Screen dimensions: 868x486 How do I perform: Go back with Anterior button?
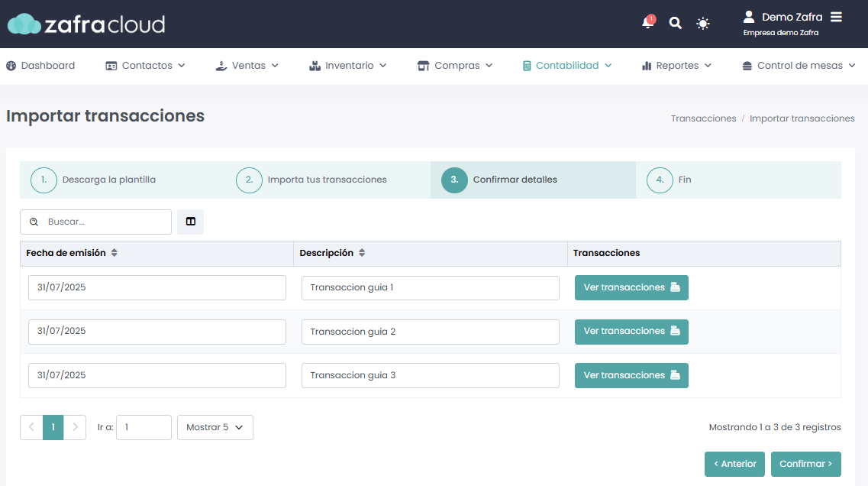click(x=734, y=464)
